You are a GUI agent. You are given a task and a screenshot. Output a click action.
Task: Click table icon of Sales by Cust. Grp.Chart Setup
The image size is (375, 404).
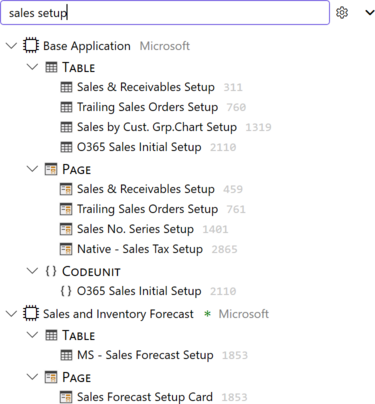(x=66, y=127)
